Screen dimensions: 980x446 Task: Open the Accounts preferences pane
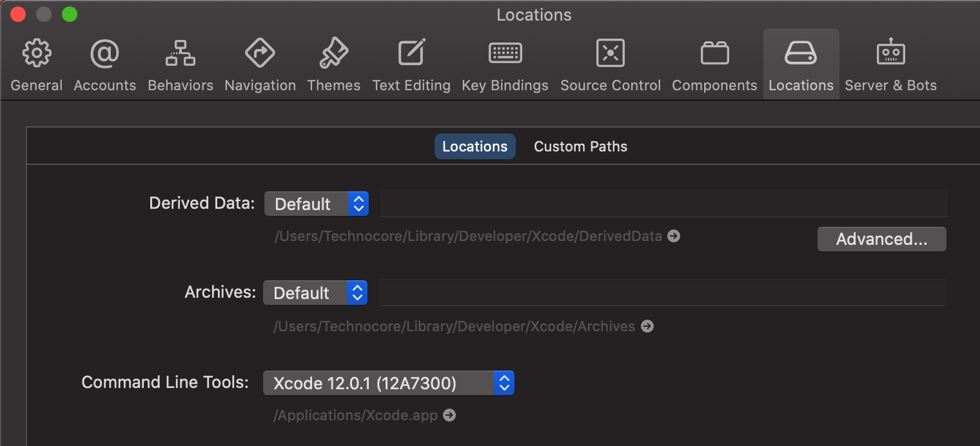(104, 64)
